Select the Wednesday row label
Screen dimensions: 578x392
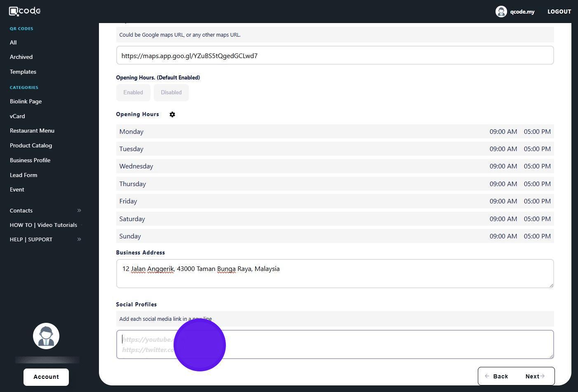coord(136,166)
